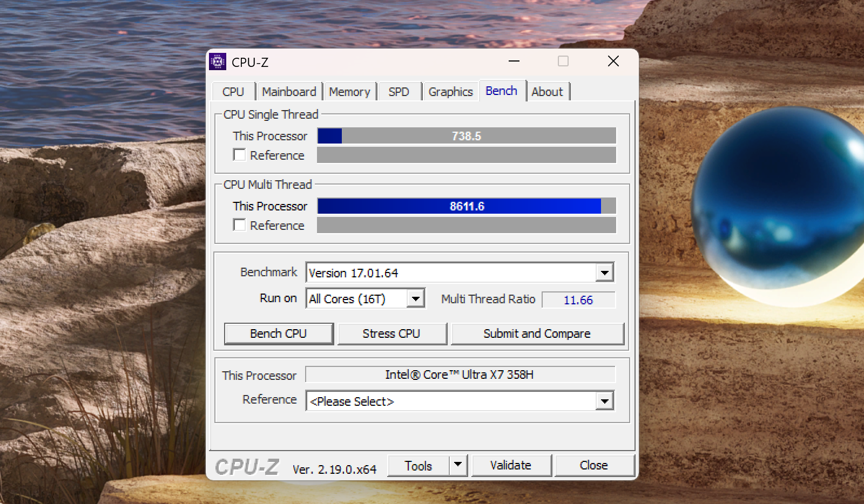Open the Tools dropdown arrow

coord(458,465)
